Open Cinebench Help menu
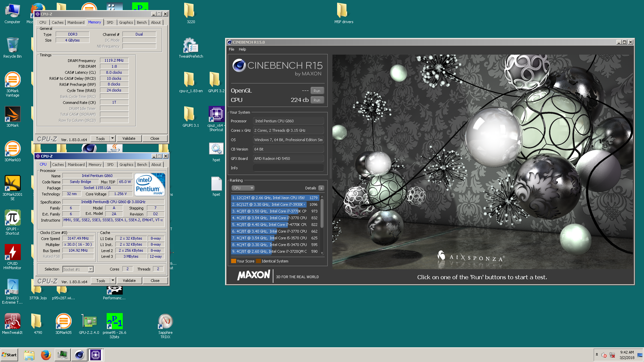 tap(242, 49)
